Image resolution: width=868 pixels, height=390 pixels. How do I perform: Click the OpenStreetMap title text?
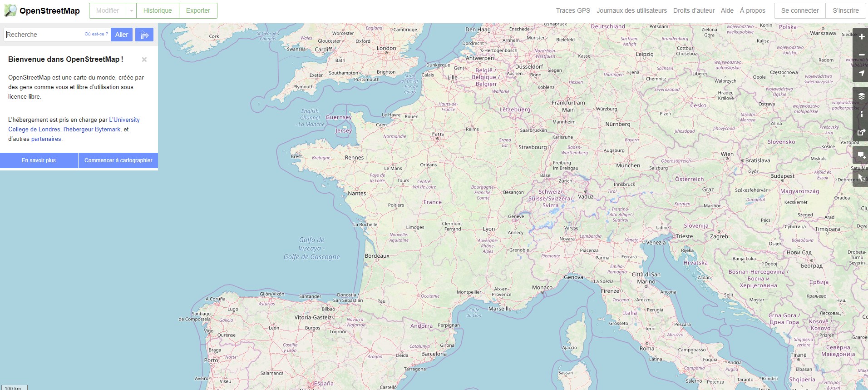click(49, 11)
